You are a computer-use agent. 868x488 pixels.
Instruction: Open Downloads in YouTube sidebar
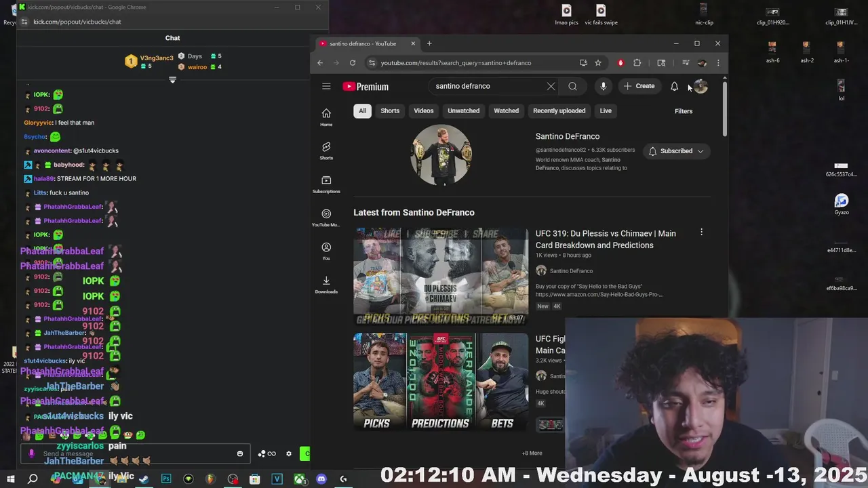tap(326, 285)
